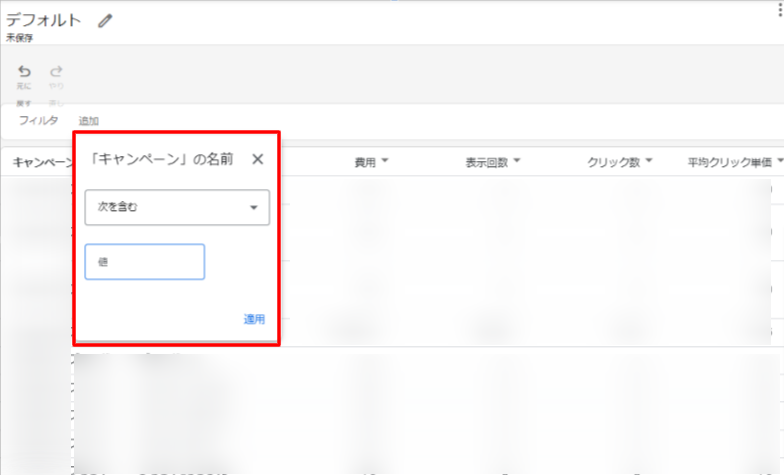Expand the arrow next to 表示回数
This screenshot has width=784, height=475.
point(518,162)
